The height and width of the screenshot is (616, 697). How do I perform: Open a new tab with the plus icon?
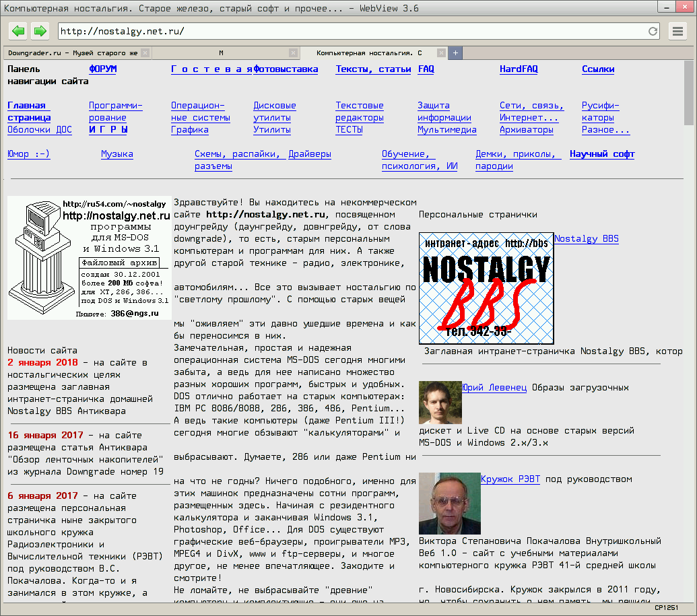pos(455,52)
